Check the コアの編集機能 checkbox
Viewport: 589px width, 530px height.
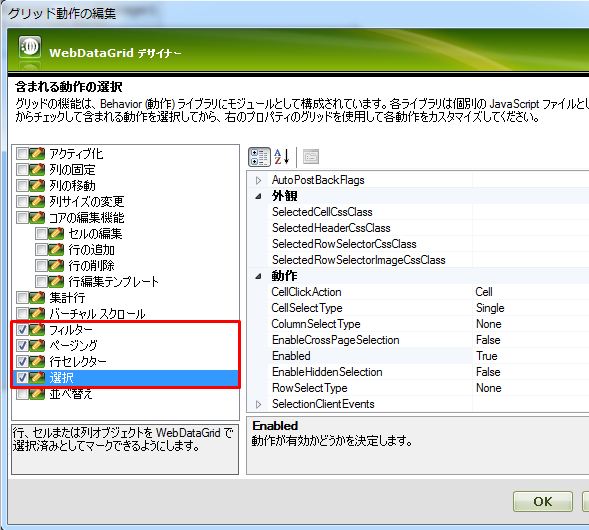pyautogui.click(x=22, y=217)
